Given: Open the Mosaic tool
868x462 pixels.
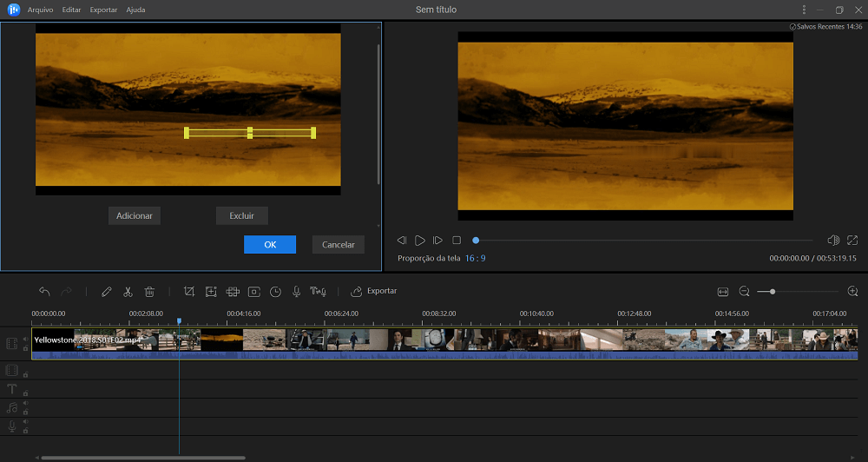Looking at the screenshot, I should pyautogui.click(x=233, y=292).
